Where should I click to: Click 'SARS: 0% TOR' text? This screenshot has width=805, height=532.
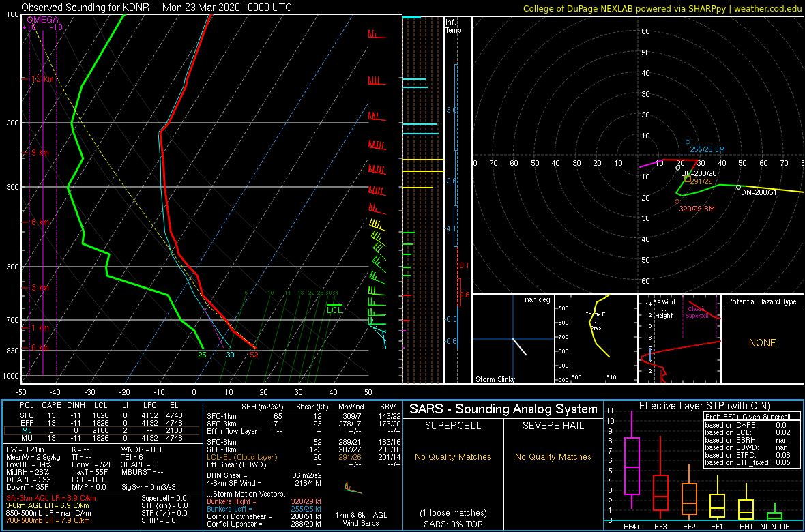(x=453, y=523)
